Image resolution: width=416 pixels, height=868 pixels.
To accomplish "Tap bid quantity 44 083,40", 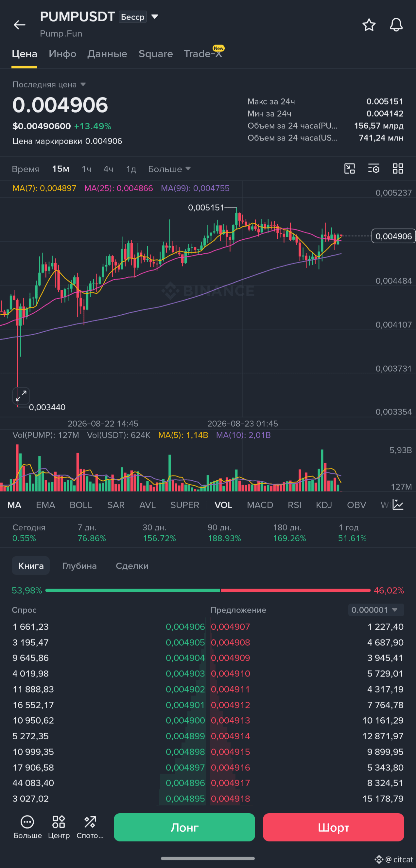I will 33,783.
